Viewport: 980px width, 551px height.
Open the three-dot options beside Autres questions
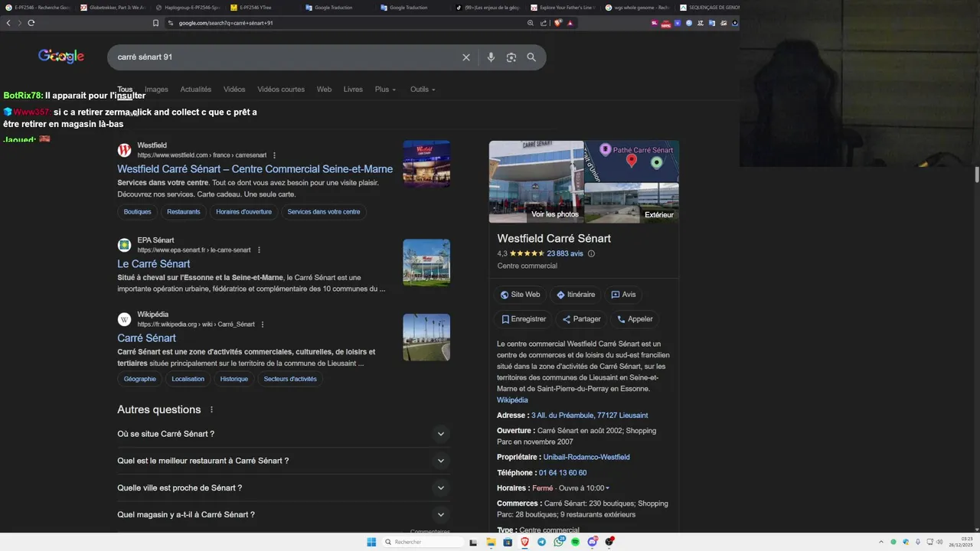pyautogui.click(x=212, y=409)
